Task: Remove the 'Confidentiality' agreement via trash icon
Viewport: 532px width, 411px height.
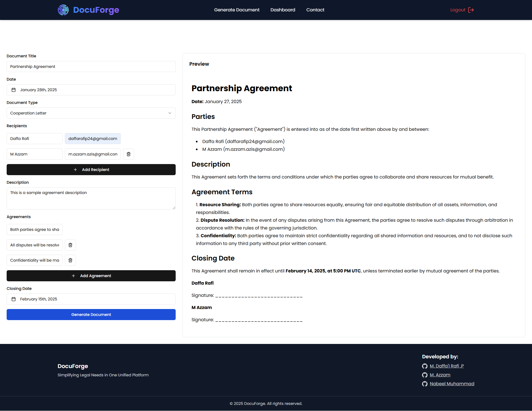Action: click(70, 260)
